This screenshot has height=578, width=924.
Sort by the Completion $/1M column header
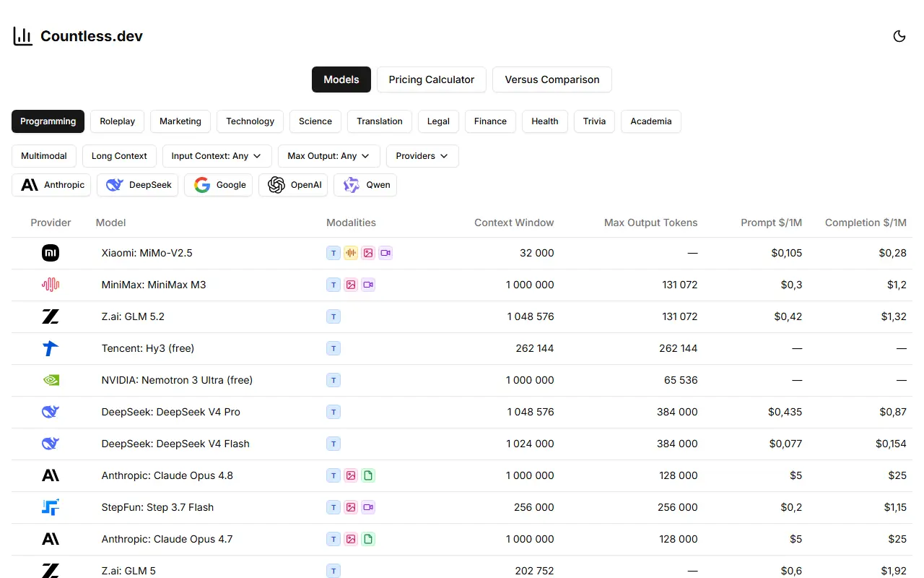(866, 223)
